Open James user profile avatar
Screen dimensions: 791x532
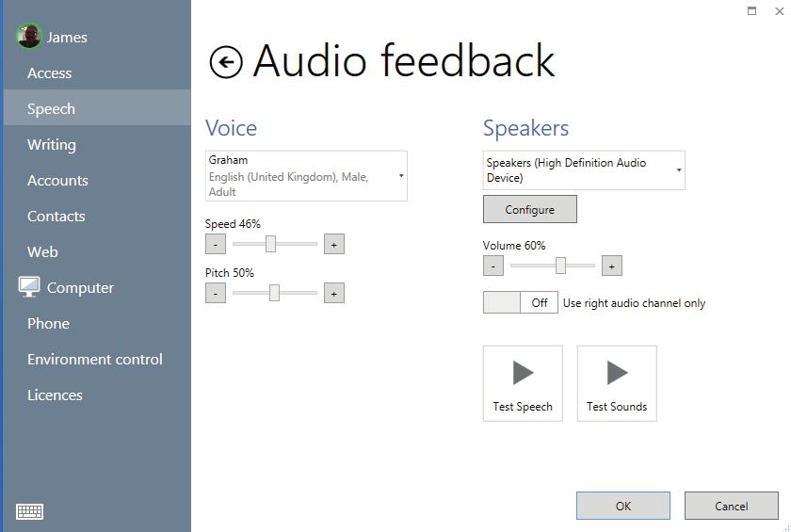(x=28, y=37)
